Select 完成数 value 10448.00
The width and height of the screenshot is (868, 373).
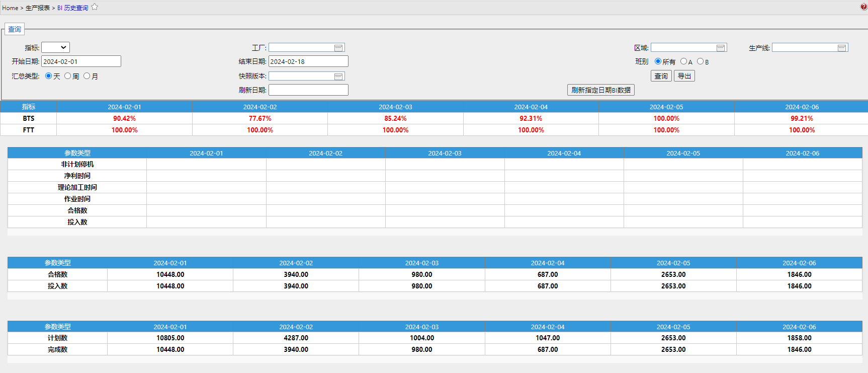[170, 350]
